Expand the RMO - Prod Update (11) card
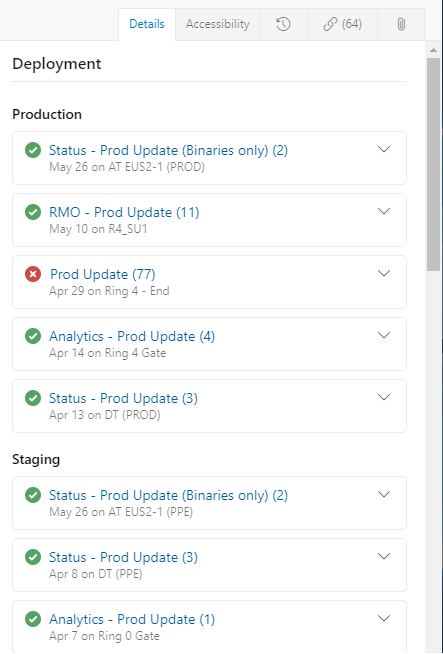 tap(384, 211)
